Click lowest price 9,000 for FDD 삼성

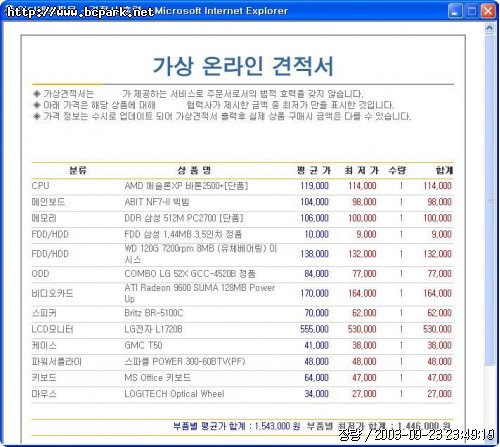(x=366, y=234)
